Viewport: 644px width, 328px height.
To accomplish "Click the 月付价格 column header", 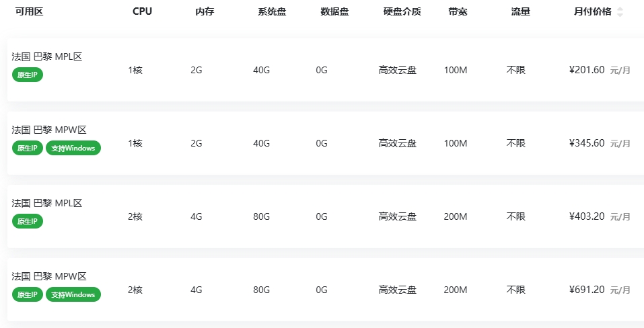I will pos(592,11).
